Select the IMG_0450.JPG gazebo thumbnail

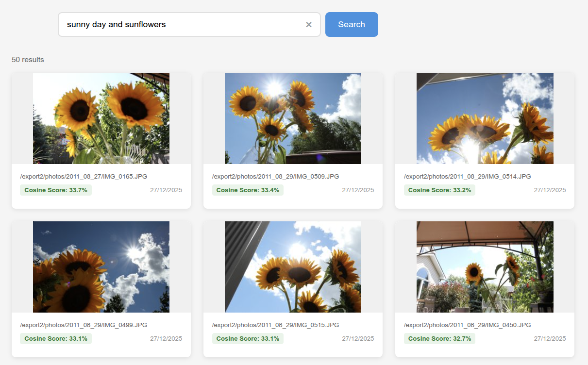point(485,266)
